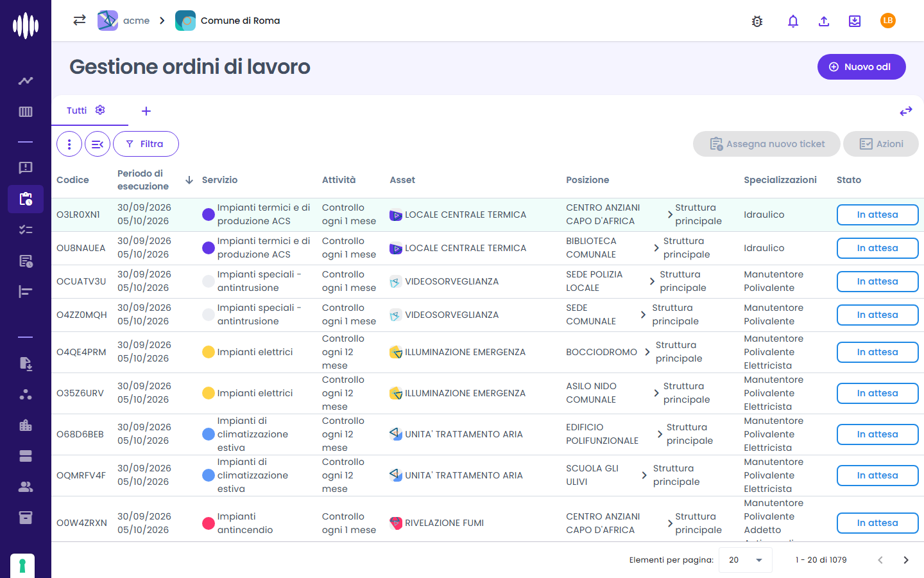
Task: Click the download inbox icon in header
Action: (855, 21)
